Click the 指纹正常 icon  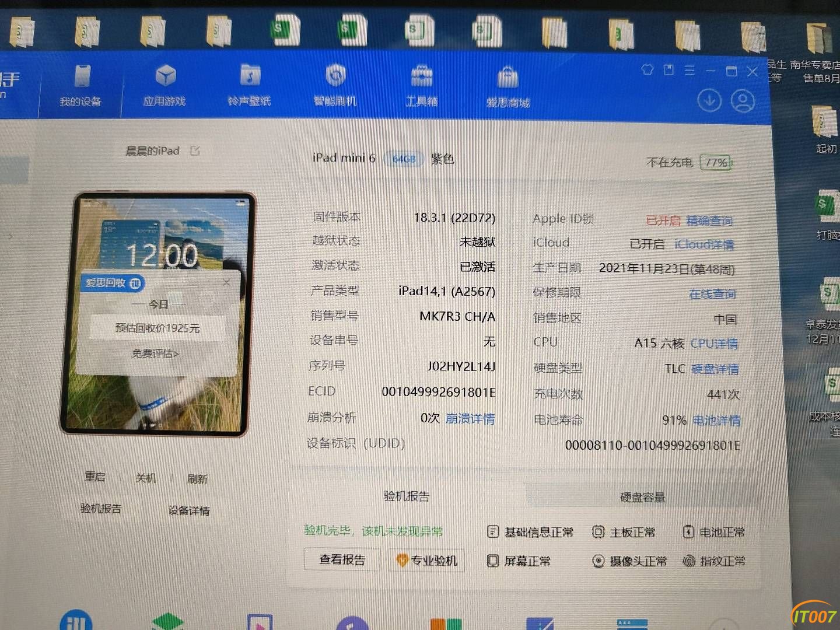(689, 561)
